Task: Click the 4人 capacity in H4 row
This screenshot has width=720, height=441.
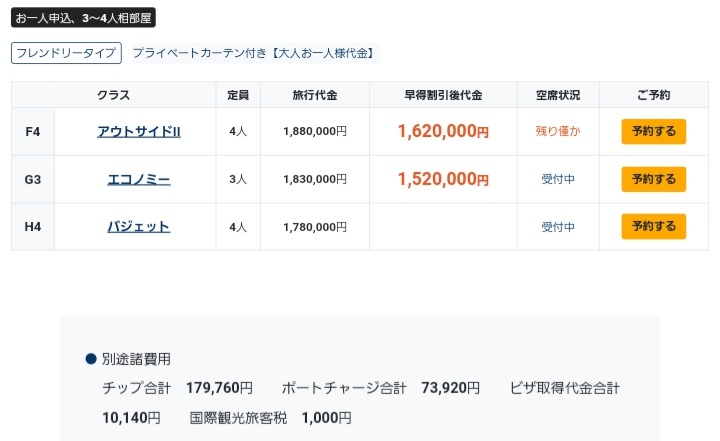Action: tap(238, 227)
